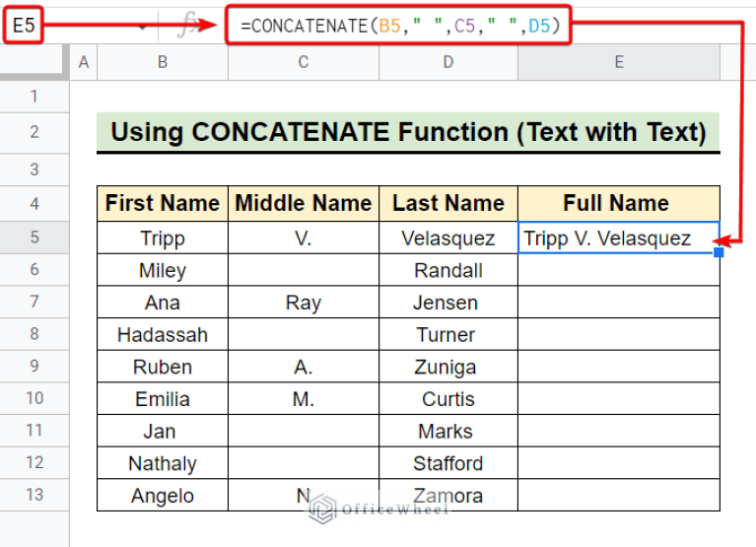
Task: Select row 4 header
Action: [34, 203]
